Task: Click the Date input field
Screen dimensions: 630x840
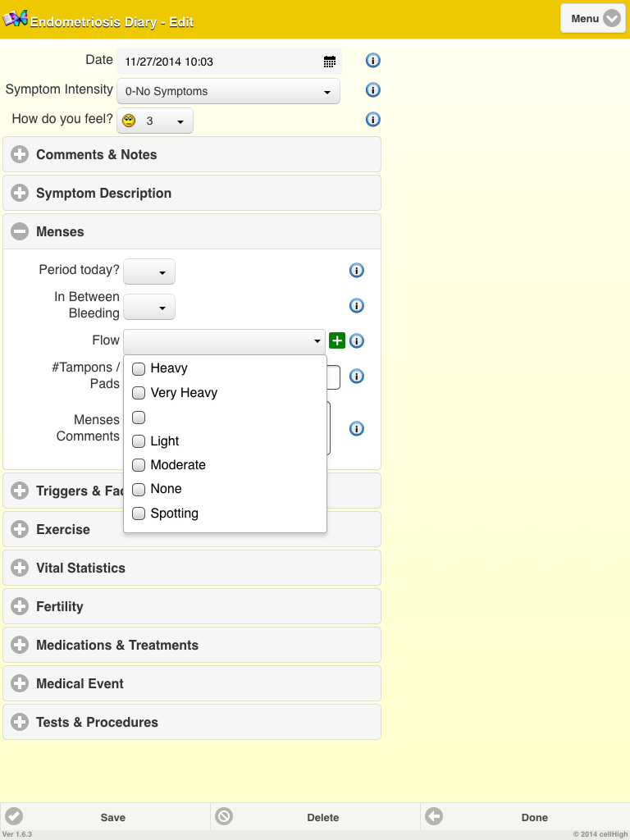Action: tap(230, 62)
